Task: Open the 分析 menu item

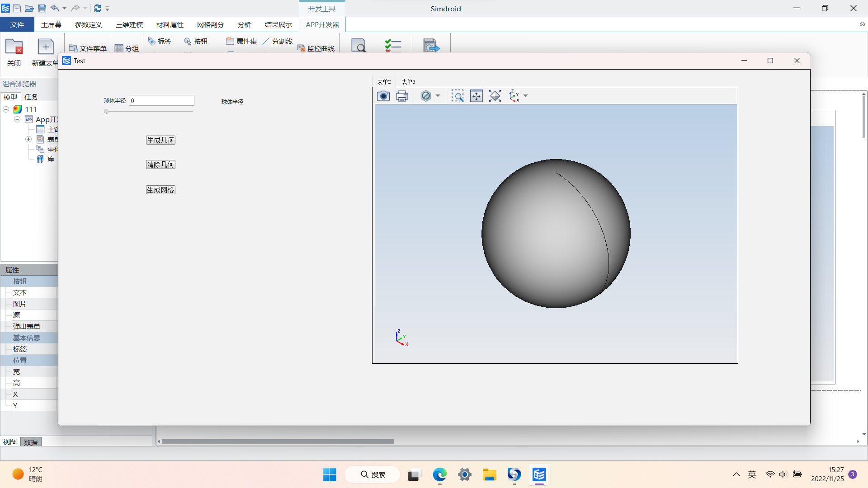Action: [x=244, y=24]
